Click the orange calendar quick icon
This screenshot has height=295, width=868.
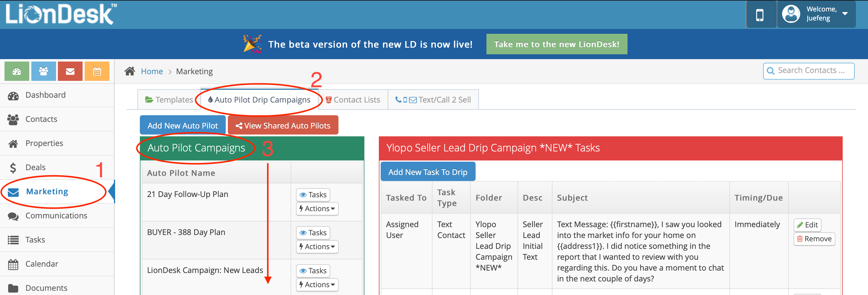[97, 71]
